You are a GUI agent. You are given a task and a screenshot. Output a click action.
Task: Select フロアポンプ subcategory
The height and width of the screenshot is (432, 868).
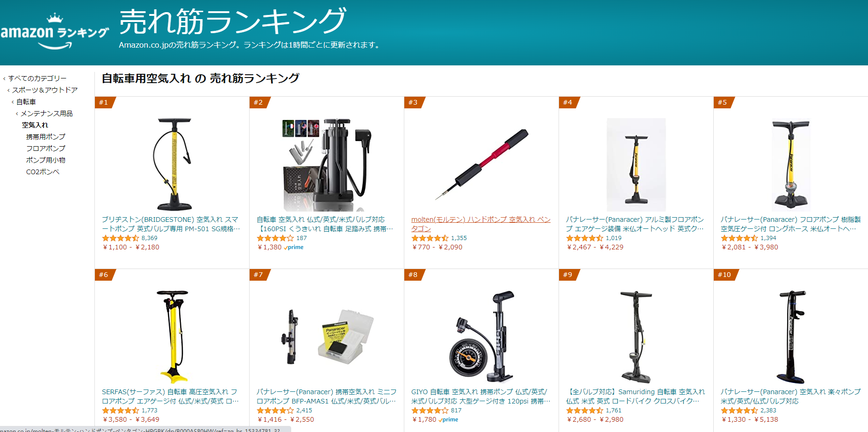click(x=46, y=148)
